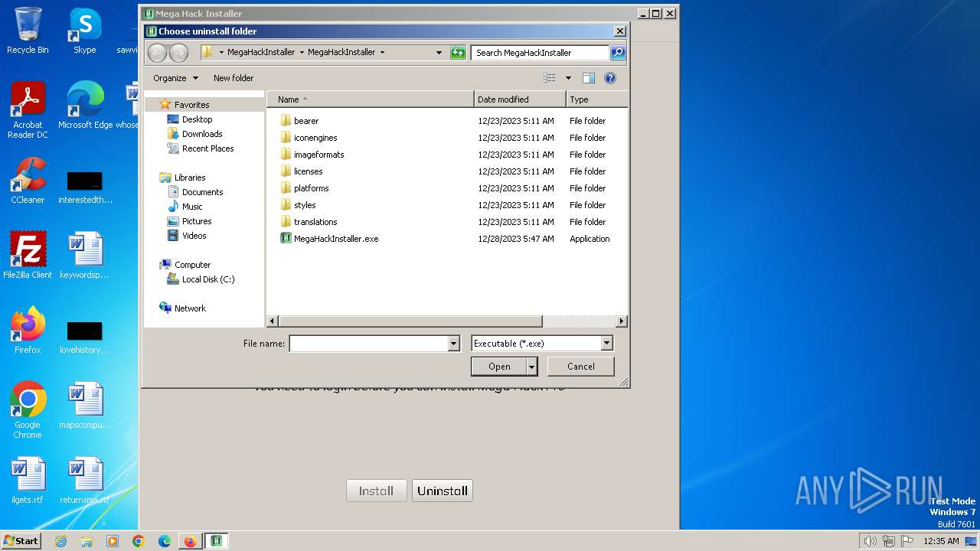Click Internet Explorer in the taskbar

coord(60,541)
